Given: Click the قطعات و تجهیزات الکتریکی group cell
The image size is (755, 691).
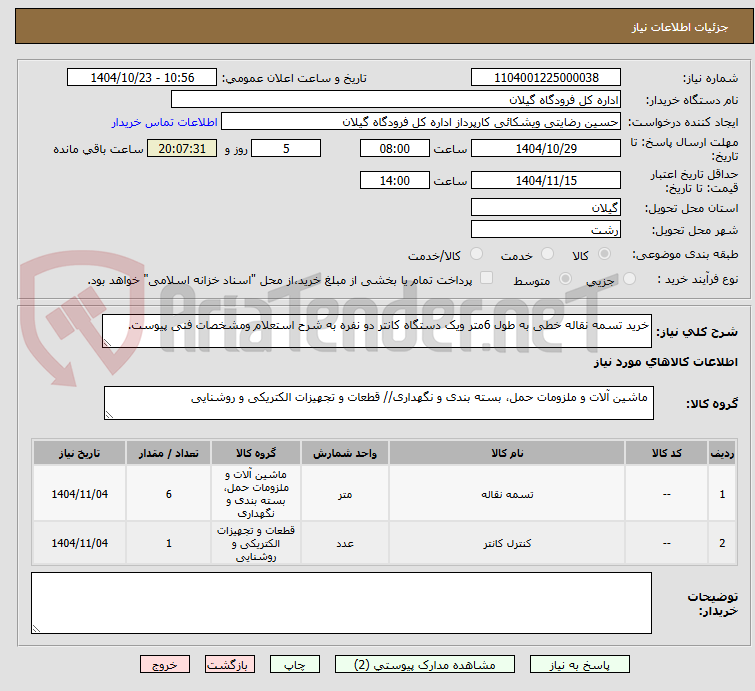Looking at the screenshot, I should (256, 543).
